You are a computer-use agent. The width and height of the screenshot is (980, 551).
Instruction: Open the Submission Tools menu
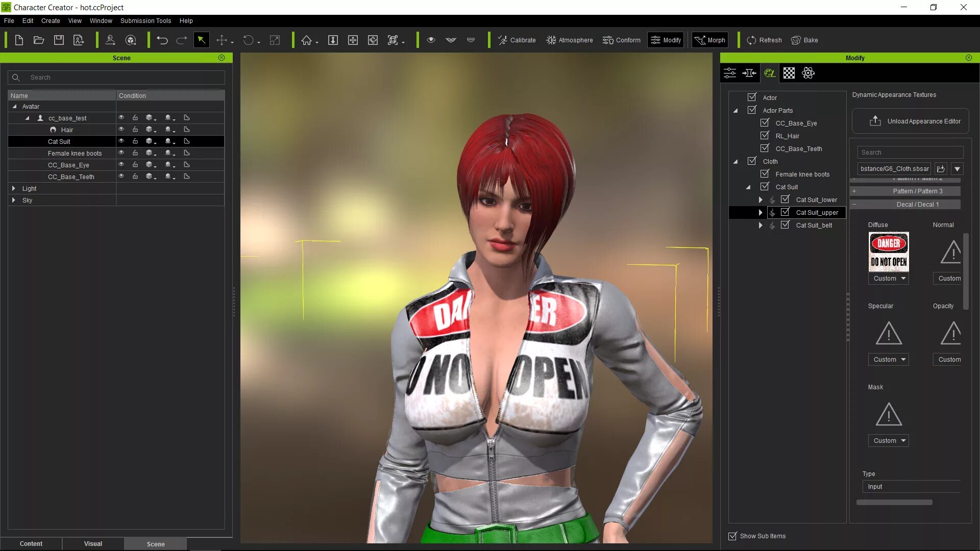point(145,21)
